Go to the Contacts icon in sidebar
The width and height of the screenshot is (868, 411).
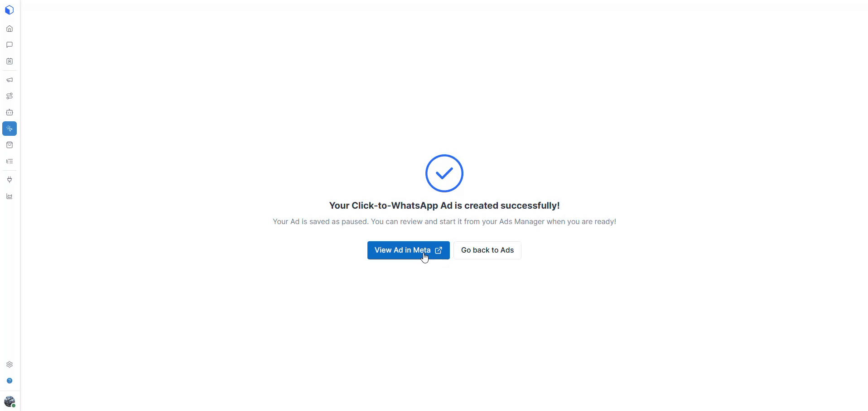point(10,61)
